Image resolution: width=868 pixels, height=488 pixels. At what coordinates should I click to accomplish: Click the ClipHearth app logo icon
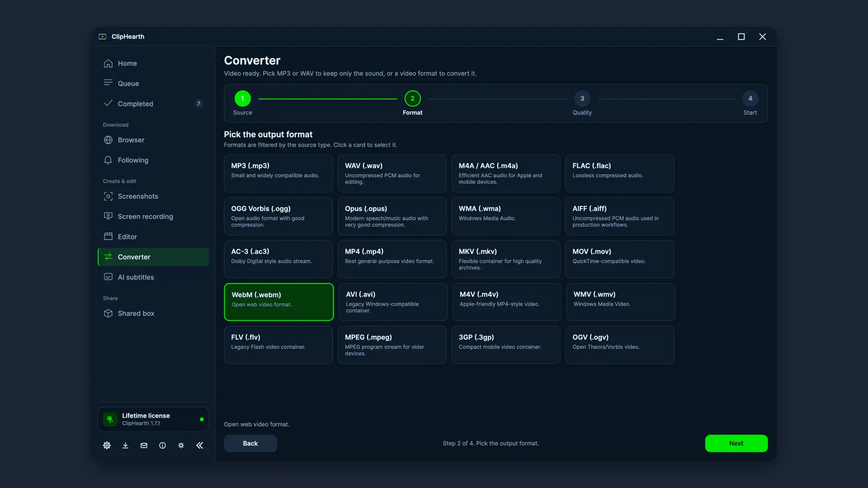(x=103, y=37)
